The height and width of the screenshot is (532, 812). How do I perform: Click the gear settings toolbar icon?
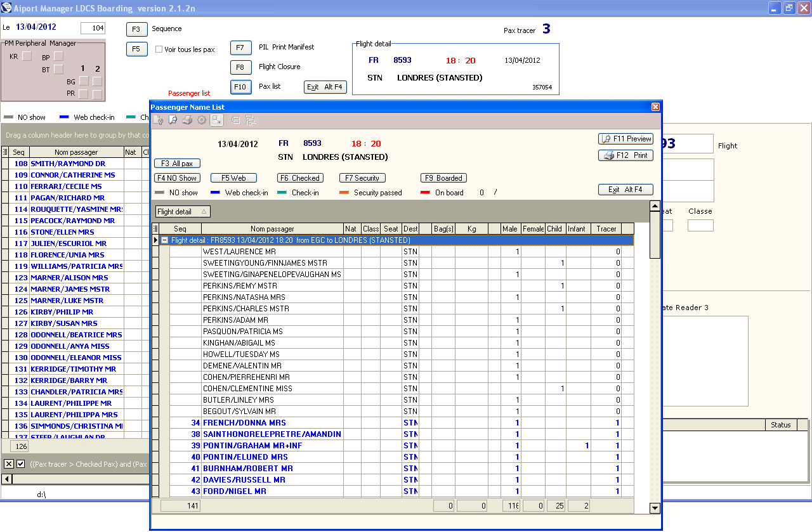click(x=202, y=120)
